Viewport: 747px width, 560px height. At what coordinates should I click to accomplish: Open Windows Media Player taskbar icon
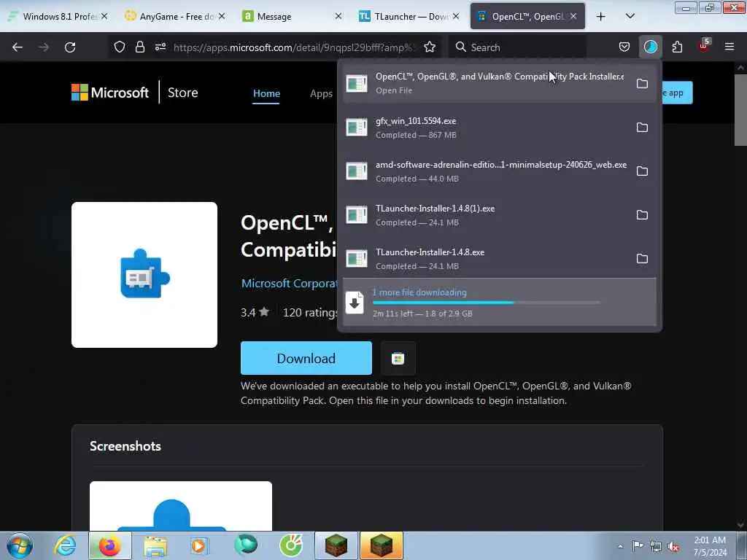(x=198, y=545)
